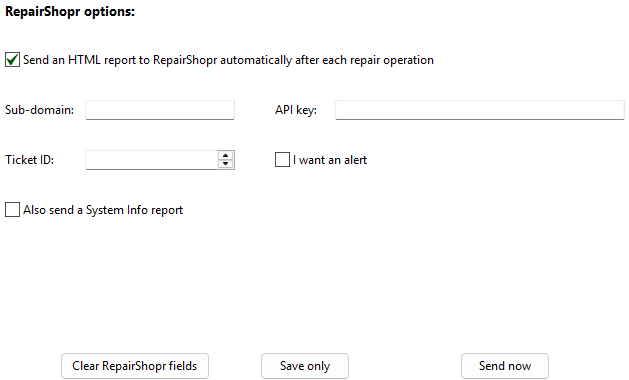Focus the Sub-domain input field

pyautogui.click(x=160, y=110)
